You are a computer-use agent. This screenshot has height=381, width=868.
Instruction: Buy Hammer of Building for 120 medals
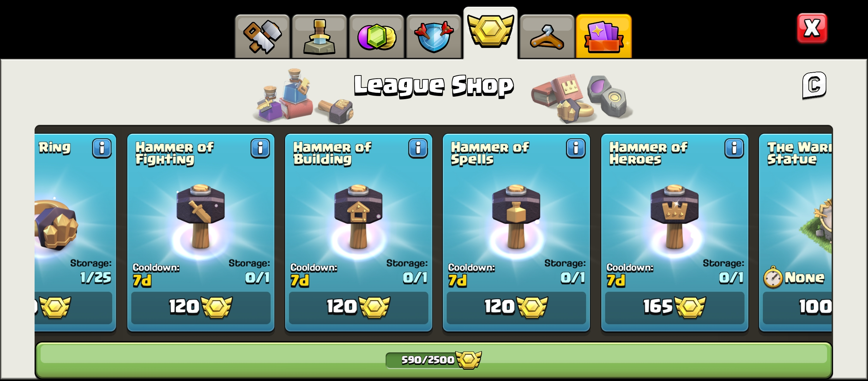pos(358,307)
